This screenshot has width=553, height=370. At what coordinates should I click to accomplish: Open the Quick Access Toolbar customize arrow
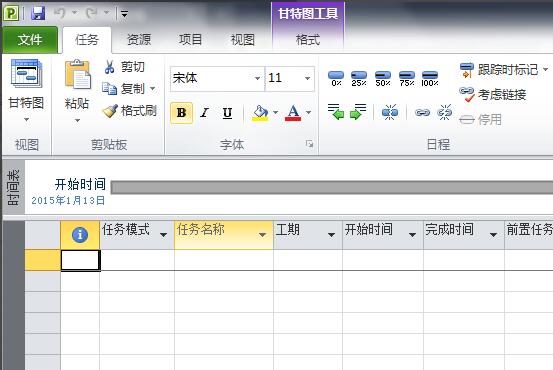pos(124,14)
